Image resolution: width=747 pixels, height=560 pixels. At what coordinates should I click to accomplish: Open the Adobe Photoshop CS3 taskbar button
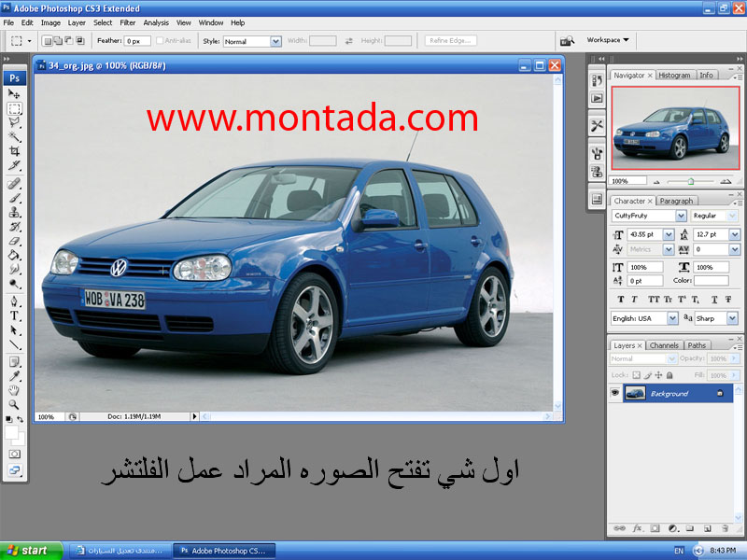225,551
